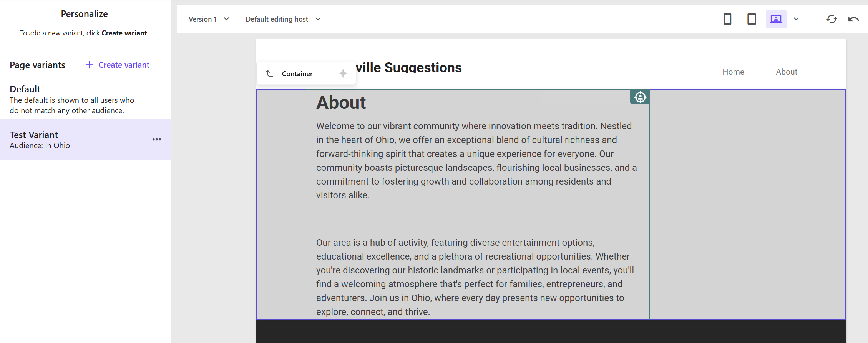The width and height of the screenshot is (868, 343).
Task: Open the About navigation item
Action: [787, 72]
